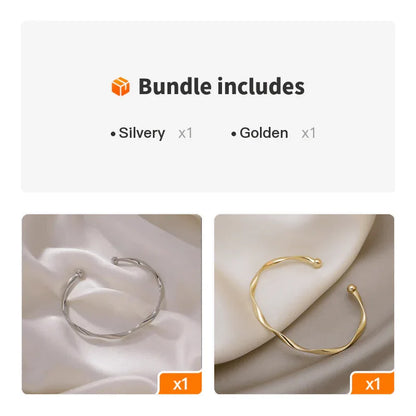Open the golden bracelet product thumbnail

tap(304, 304)
